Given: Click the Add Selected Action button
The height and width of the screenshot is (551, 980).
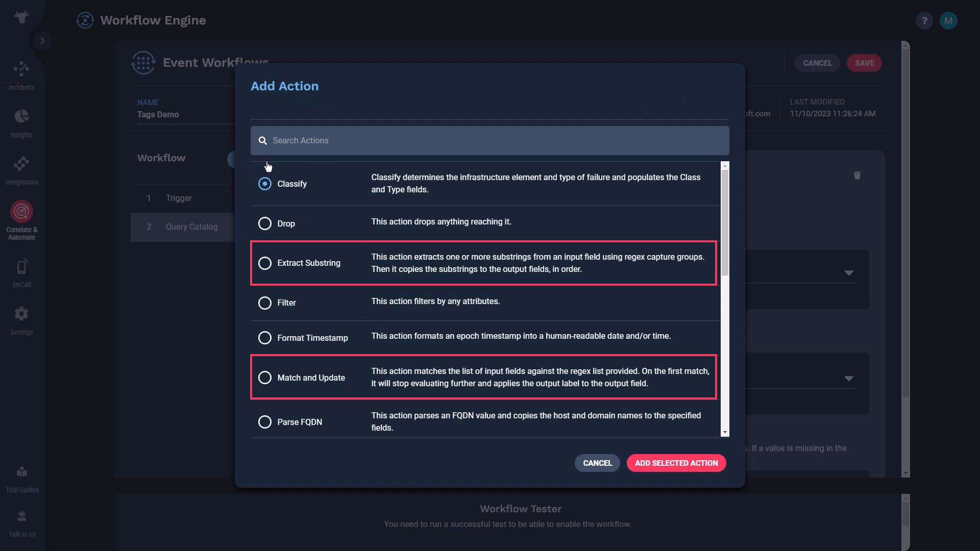Looking at the screenshot, I should pos(676,463).
